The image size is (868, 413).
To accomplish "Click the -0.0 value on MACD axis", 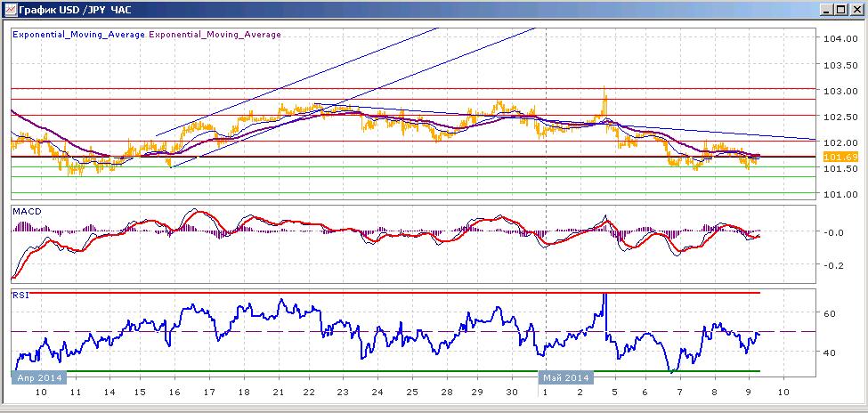I will [x=834, y=232].
